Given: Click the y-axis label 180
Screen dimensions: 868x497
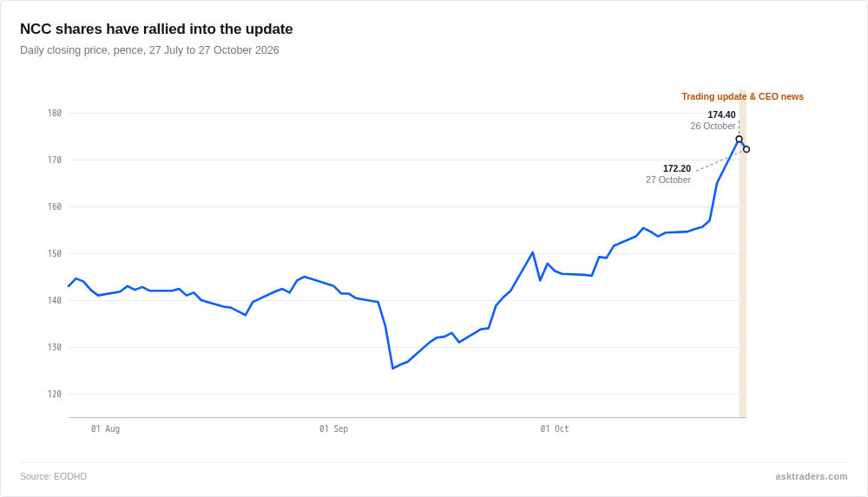Looking at the screenshot, I should 54,113.
